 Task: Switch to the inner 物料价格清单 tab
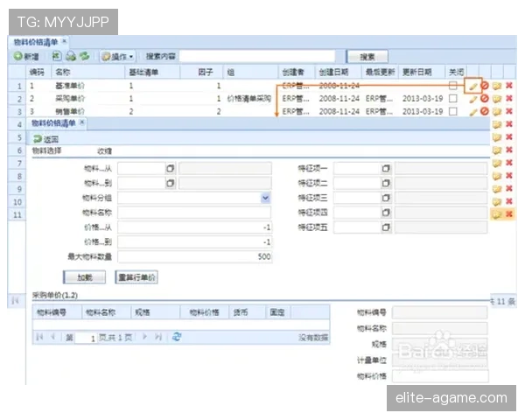coord(53,123)
